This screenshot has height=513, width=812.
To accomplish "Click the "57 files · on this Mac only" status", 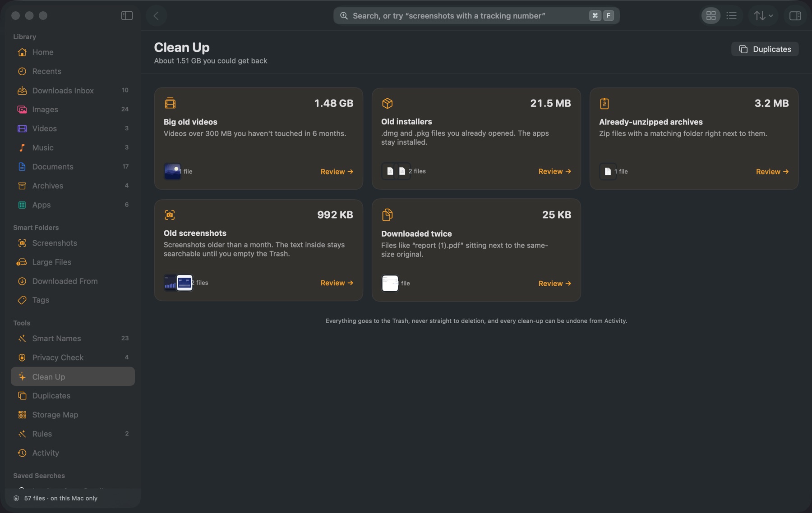I will 61,499.
